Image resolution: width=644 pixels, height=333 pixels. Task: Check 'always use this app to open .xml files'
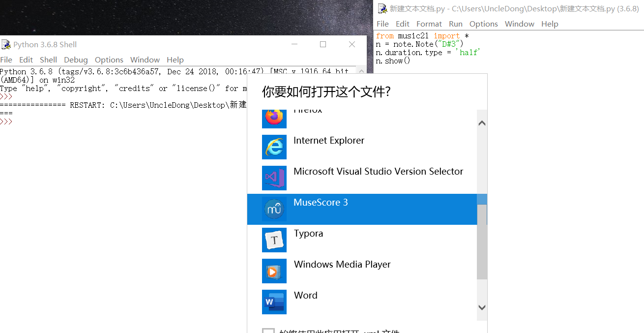point(268,331)
